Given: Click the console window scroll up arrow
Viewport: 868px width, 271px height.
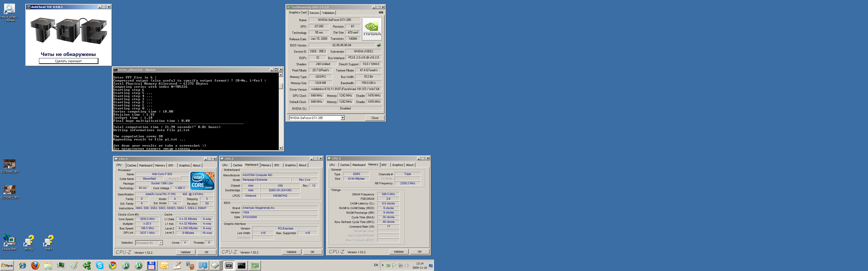Looking at the screenshot, I should click(281, 75).
